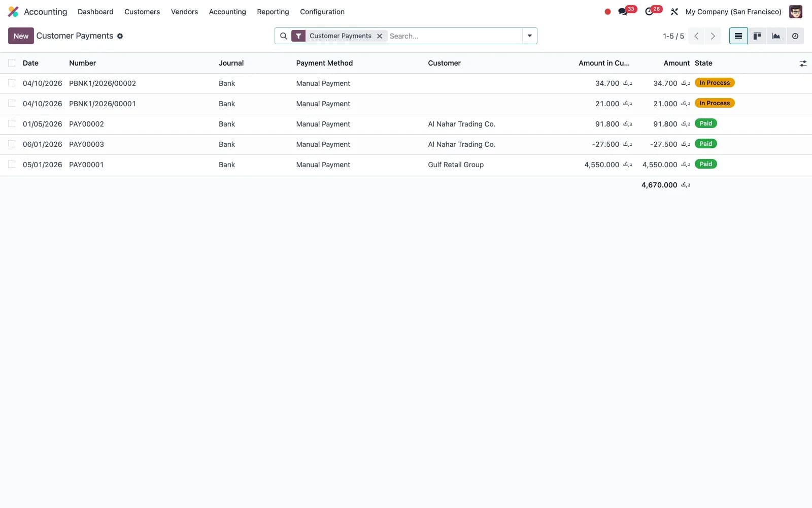Open the Customers menu

pyautogui.click(x=142, y=12)
